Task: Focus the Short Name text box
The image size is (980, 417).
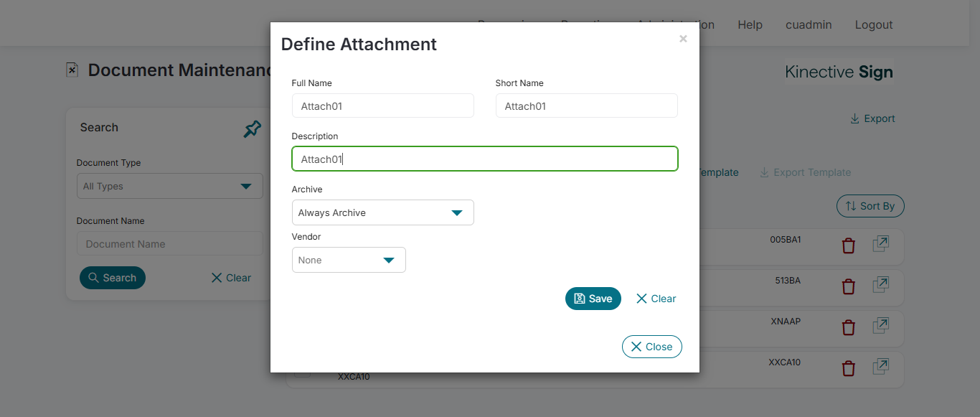Action: click(x=586, y=106)
